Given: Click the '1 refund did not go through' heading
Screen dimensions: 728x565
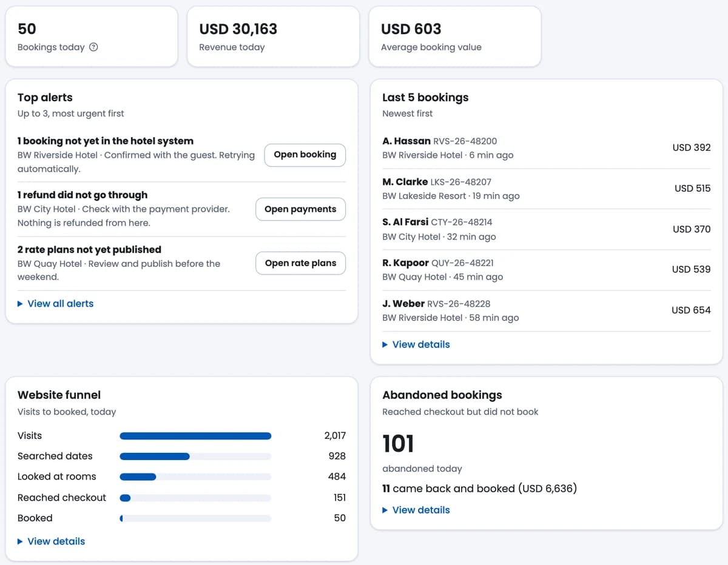Looking at the screenshot, I should tap(83, 195).
